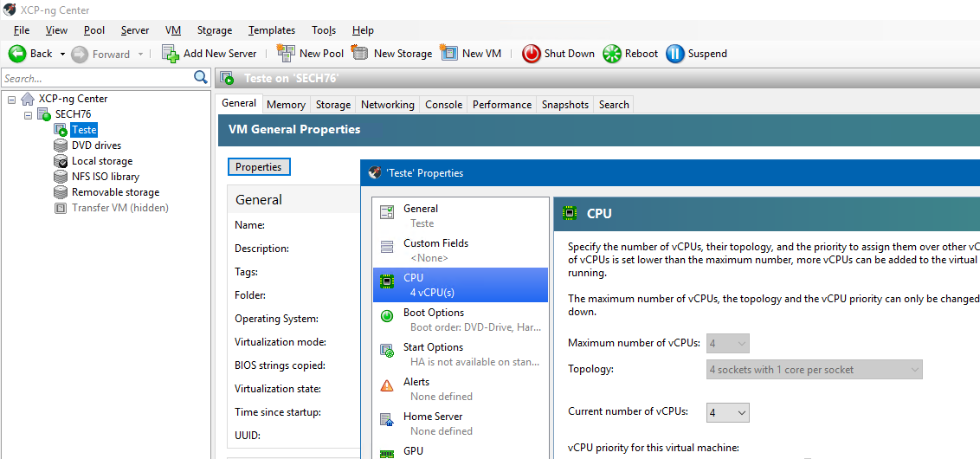Screen dimensions: 980x459
Task: Switch to the Console tab
Action: click(444, 105)
